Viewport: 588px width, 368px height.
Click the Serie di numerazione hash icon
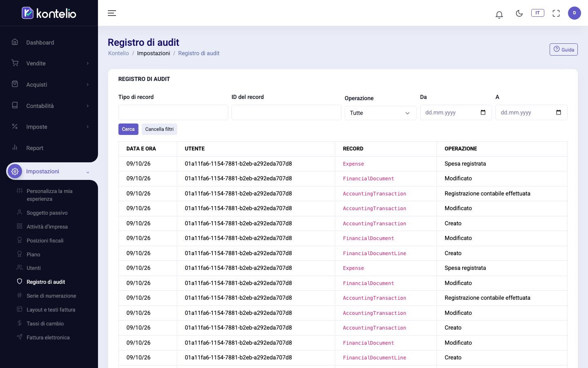coord(19,295)
